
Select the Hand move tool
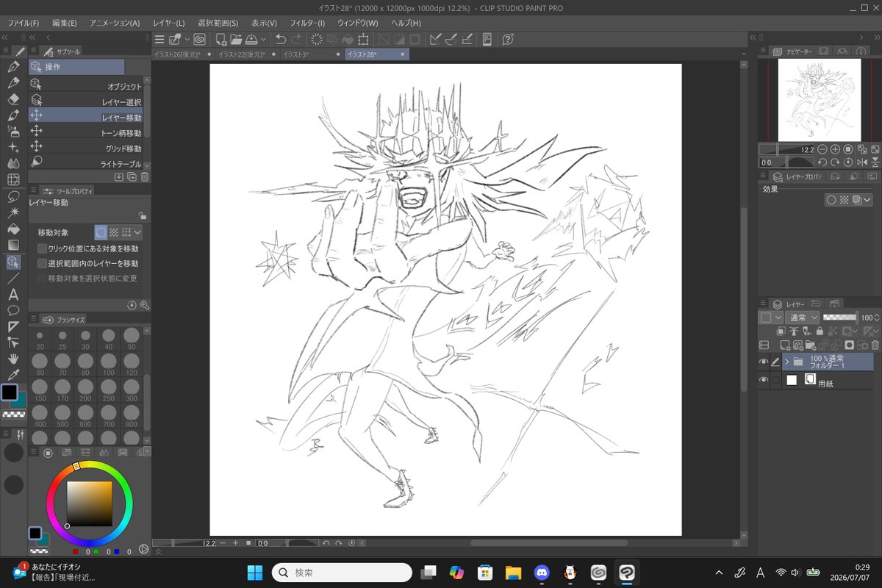pyautogui.click(x=13, y=359)
